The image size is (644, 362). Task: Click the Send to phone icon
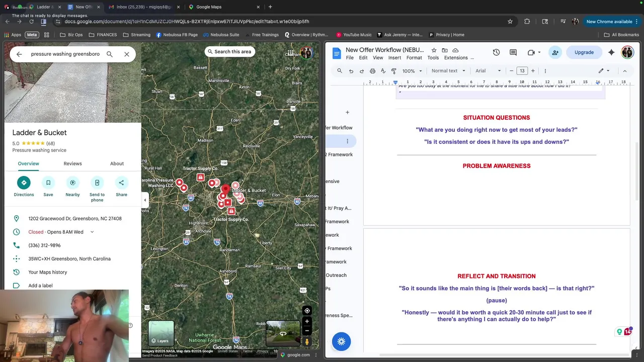[x=97, y=183]
